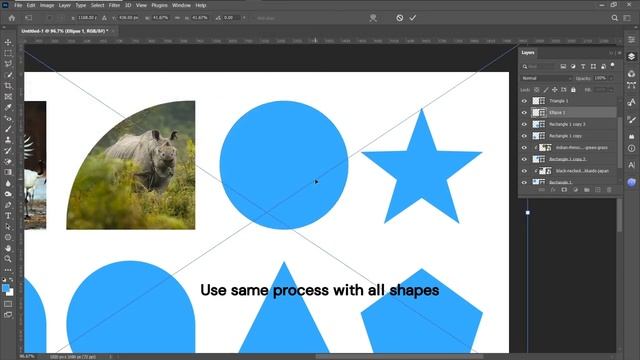Toggle visibility of Rectangle 1 copy layer
The width and height of the screenshot is (640, 360).
pyautogui.click(x=524, y=136)
